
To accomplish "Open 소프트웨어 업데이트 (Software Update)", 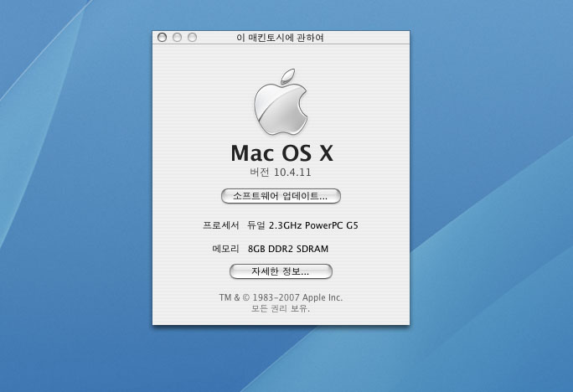I will coord(281,195).
